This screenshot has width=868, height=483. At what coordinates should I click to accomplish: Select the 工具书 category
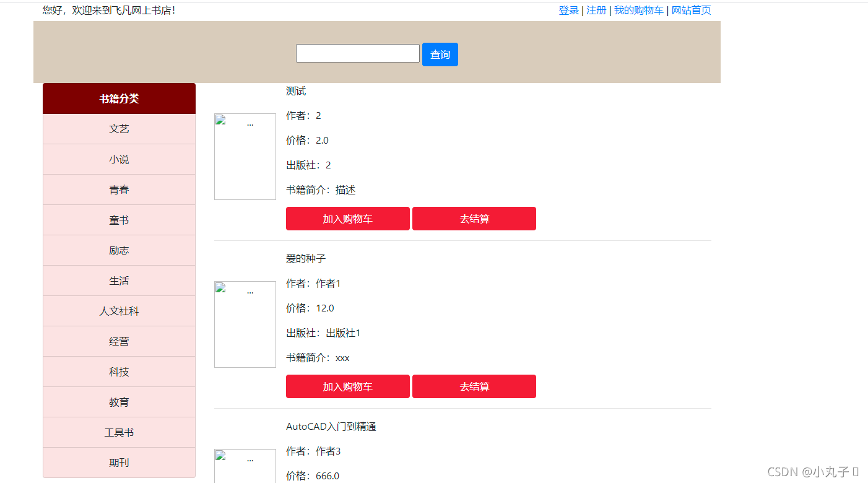119,432
